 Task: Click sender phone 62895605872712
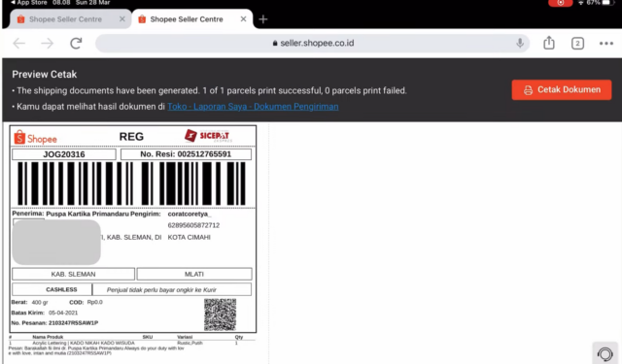click(193, 225)
